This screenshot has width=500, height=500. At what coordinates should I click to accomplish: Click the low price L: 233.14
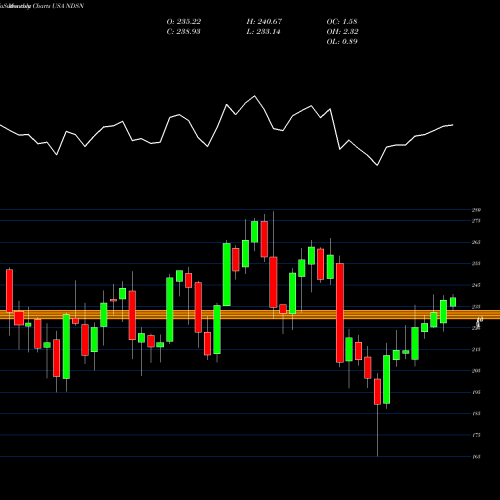(263, 32)
